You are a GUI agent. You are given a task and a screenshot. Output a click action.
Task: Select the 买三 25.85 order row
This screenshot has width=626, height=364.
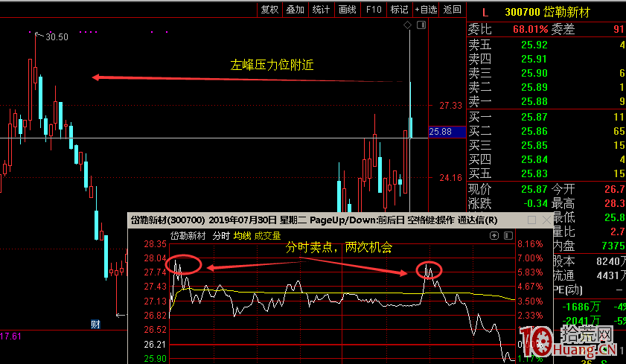546,145
